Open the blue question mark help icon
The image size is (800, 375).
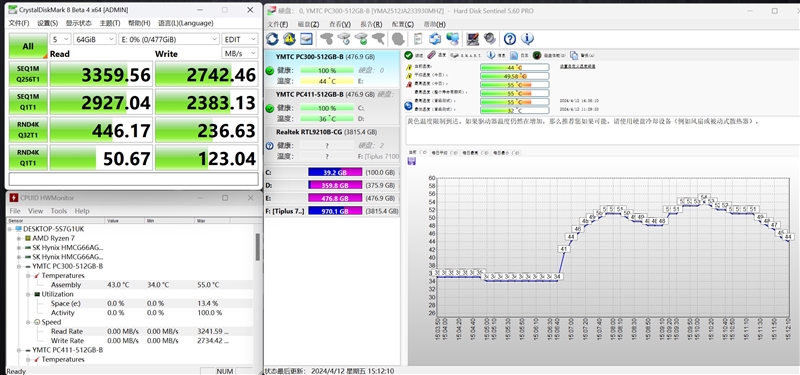click(x=510, y=39)
